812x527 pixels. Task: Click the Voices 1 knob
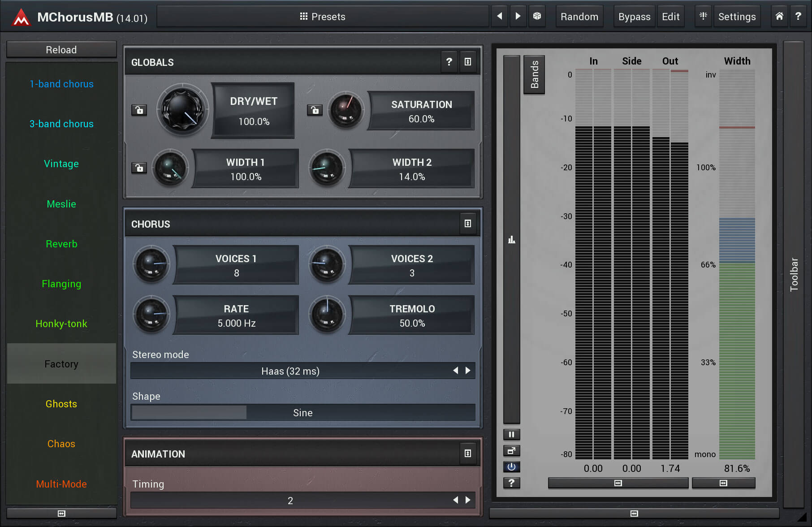click(151, 264)
